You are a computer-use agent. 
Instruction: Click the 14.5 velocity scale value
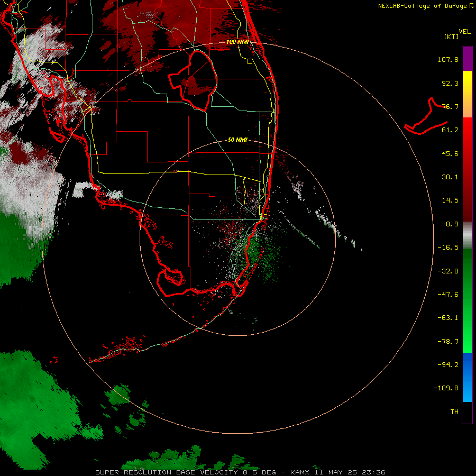450,200
